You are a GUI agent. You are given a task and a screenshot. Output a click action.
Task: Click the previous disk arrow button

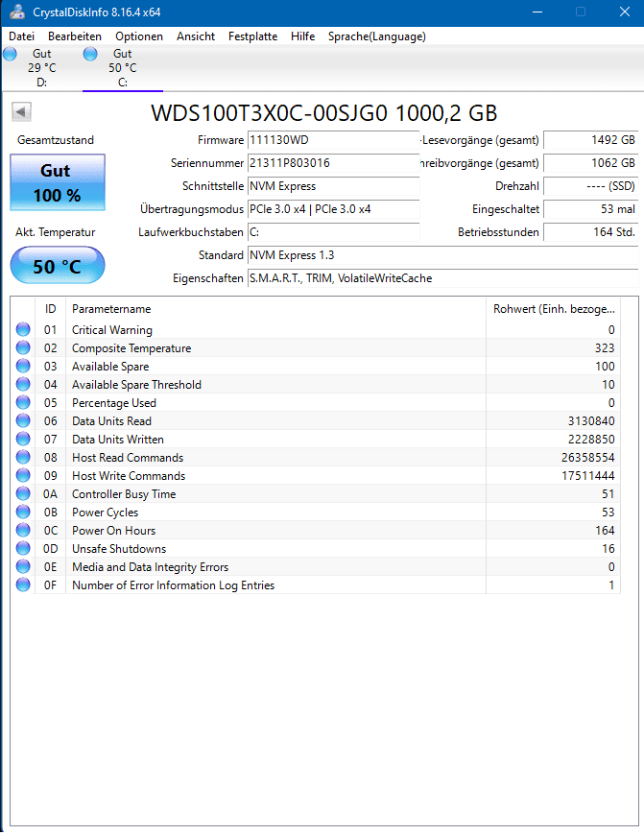pos(21,112)
